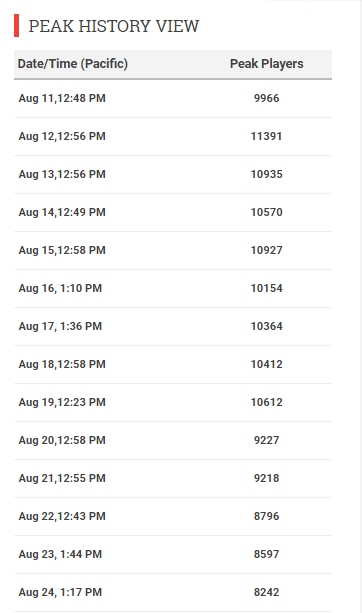The image size is (362, 613).
Task: Click peak value 9218 for Aug 21
Action: click(267, 478)
